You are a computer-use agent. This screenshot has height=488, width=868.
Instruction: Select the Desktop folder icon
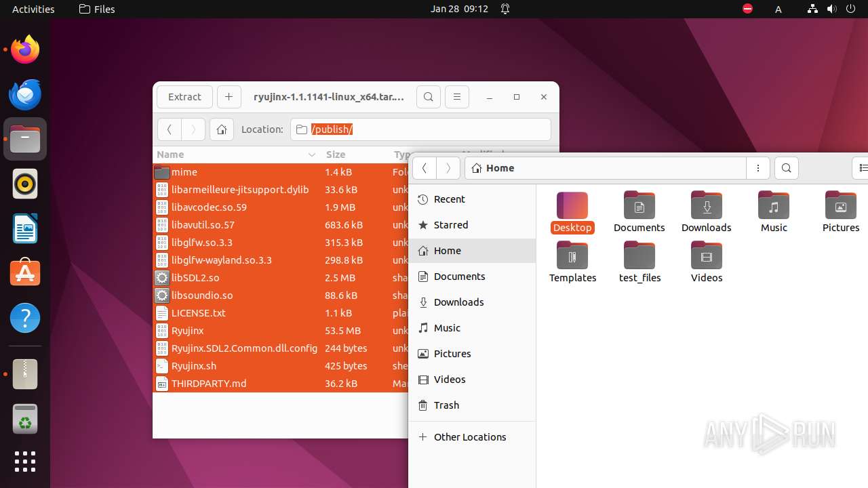[x=572, y=212]
